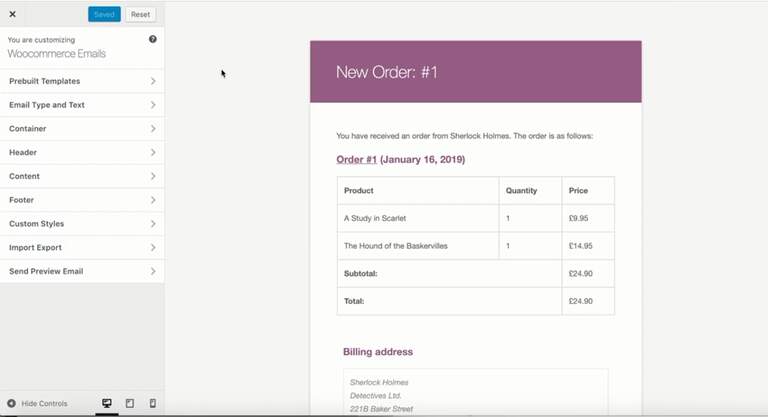
Task: Click 'Detectives Ltd.' in billing address
Action: [376, 395]
